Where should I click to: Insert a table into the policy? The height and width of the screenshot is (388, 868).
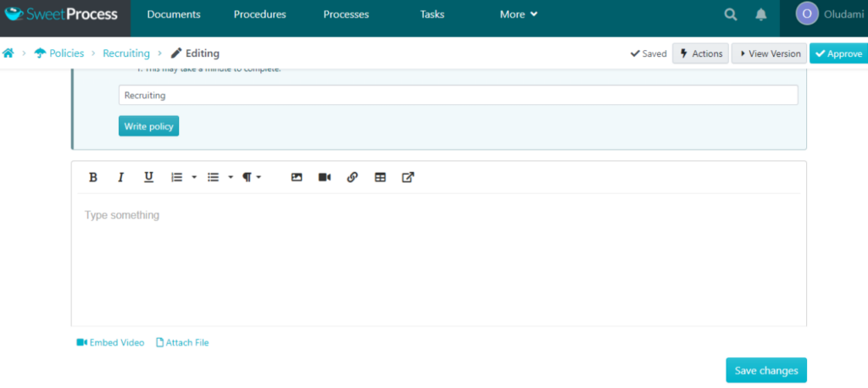[381, 177]
